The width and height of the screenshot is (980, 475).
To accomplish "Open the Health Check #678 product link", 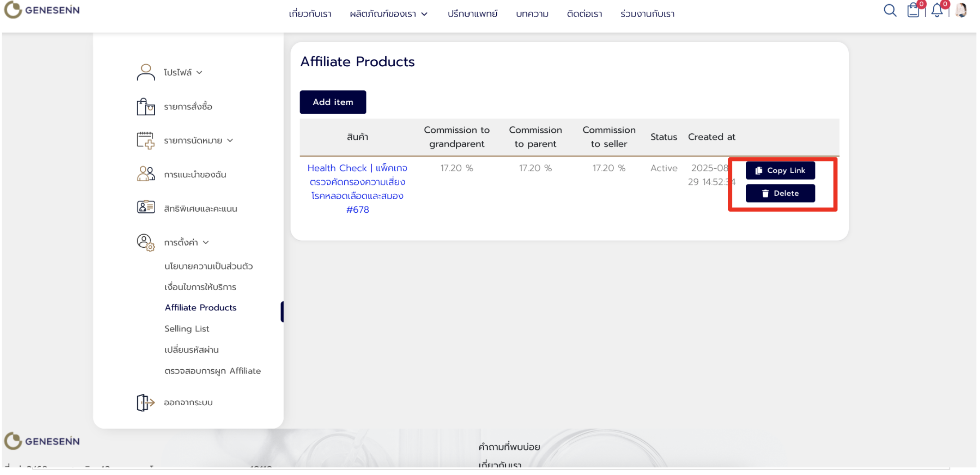I will tap(357, 188).
